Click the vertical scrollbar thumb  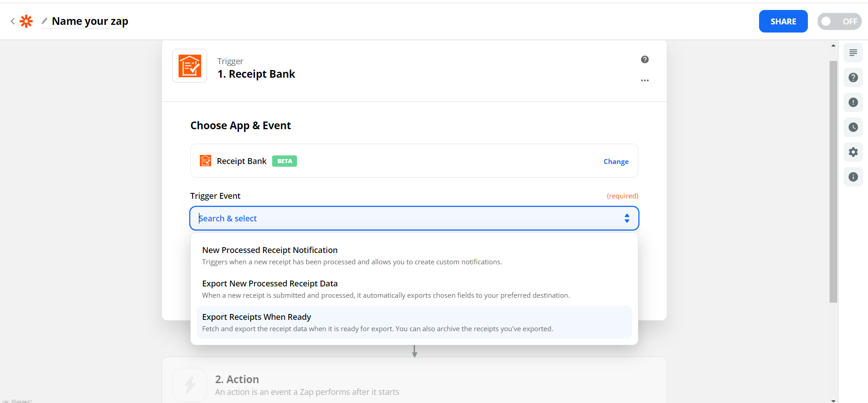tap(833, 182)
